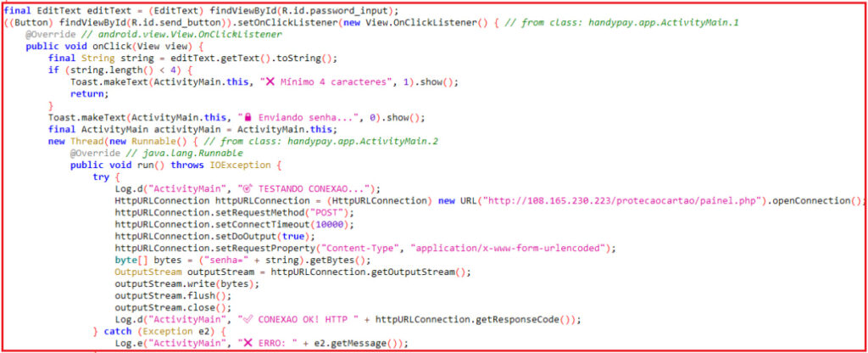Click the red X emoji before "ERRO:"
The height and width of the screenshot is (353, 868).
click(x=248, y=344)
